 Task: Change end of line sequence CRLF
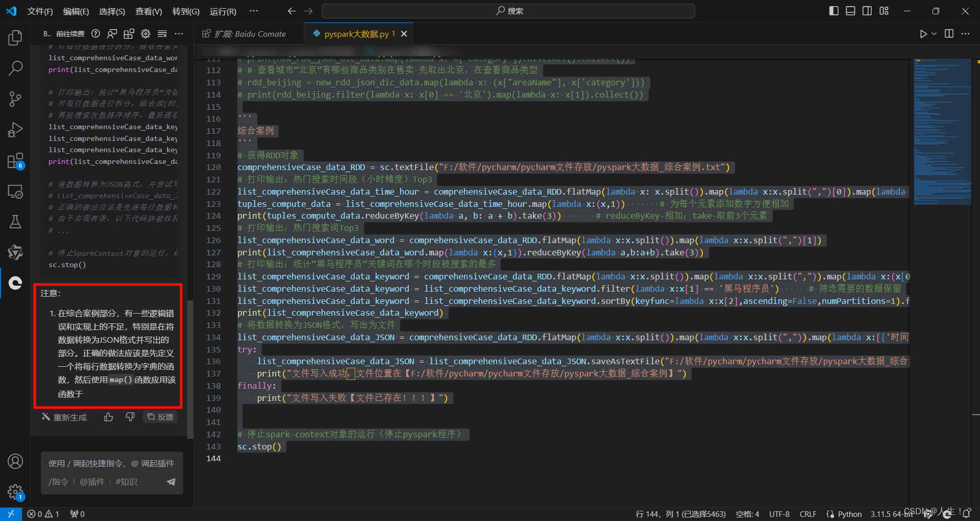[x=808, y=514]
